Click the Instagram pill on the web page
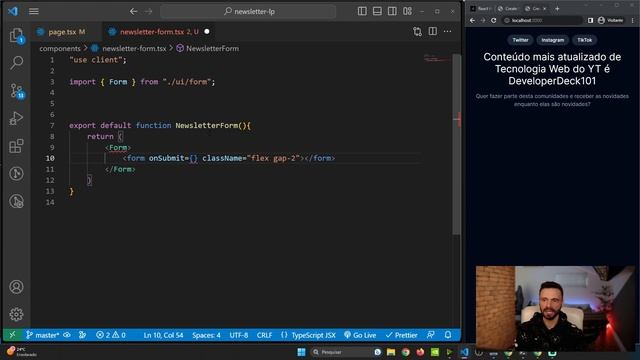640x360 pixels. click(x=552, y=40)
